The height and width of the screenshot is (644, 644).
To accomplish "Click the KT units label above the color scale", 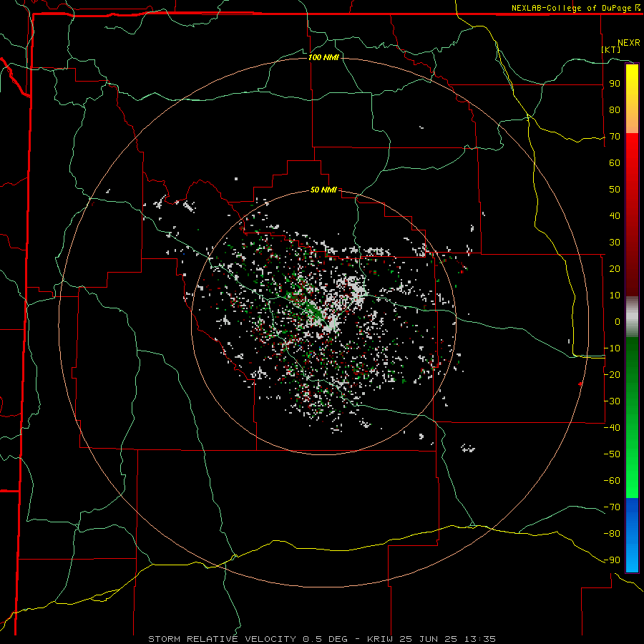I will click(x=611, y=49).
